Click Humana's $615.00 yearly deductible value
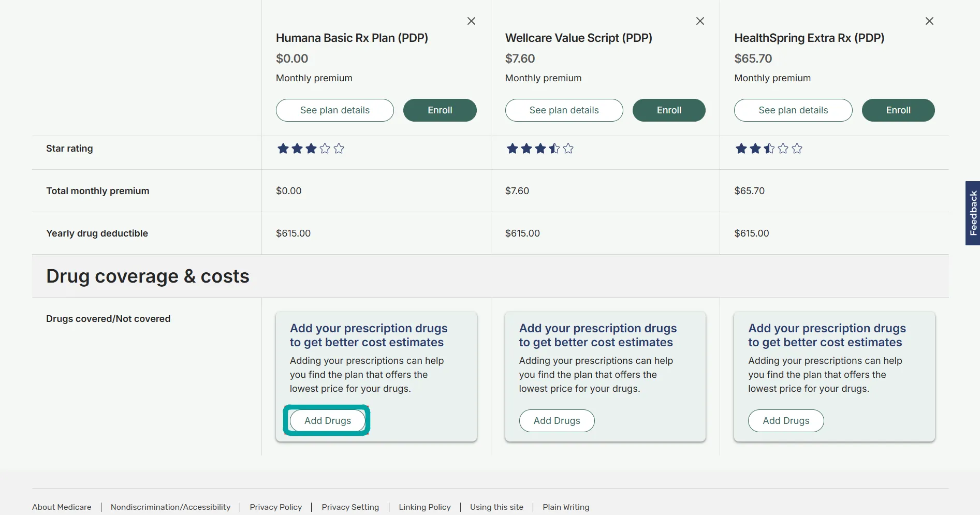 293,233
